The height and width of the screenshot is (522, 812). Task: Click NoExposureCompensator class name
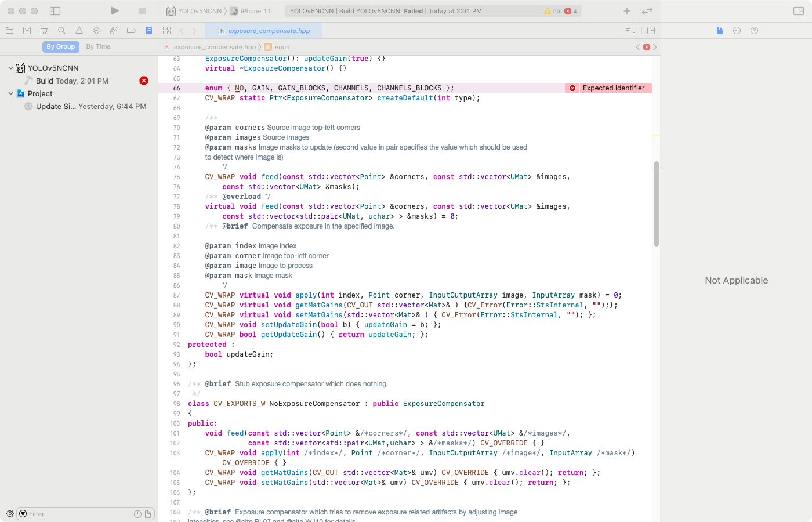[314, 404]
